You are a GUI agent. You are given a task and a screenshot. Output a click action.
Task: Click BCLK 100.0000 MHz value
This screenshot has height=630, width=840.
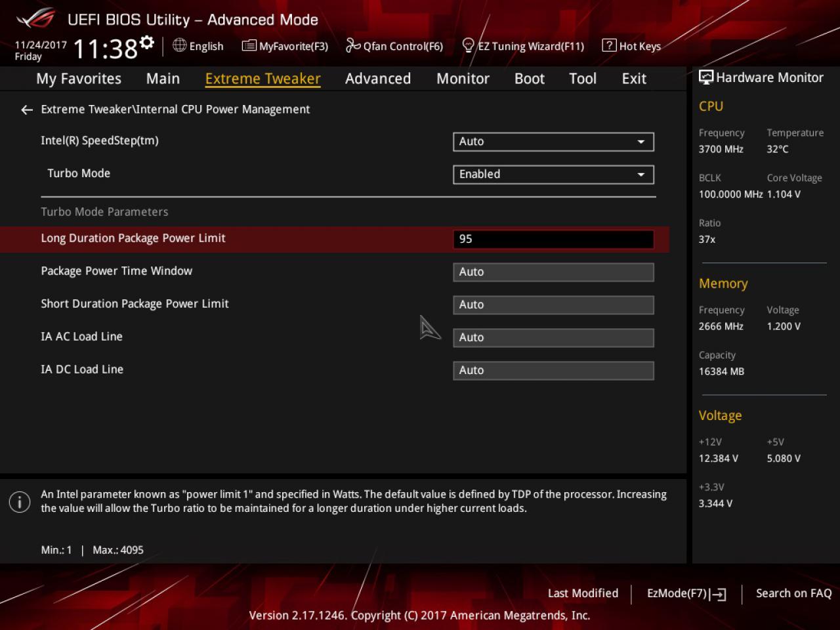pyautogui.click(x=730, y=194)
